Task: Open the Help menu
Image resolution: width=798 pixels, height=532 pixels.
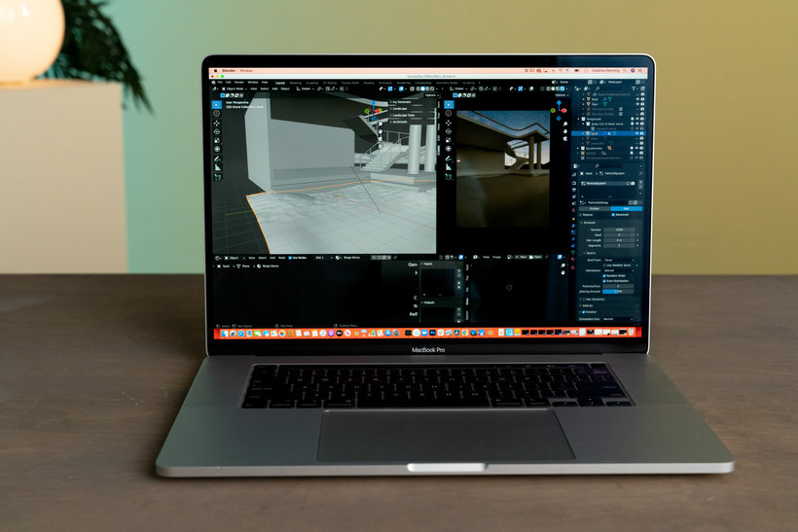Action: click(x=265, y=82)
